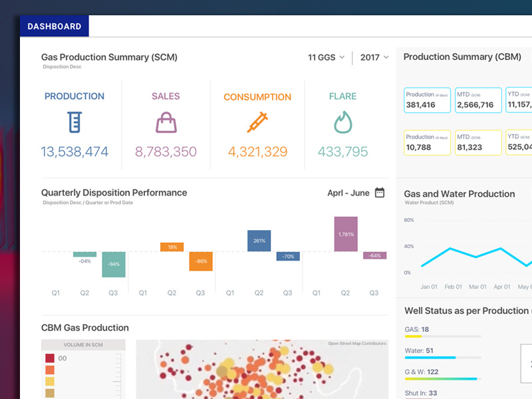The width and height of the screenshot is (532, 399).
Task: Click the Production test tube icon
Action: pos(74,123)
